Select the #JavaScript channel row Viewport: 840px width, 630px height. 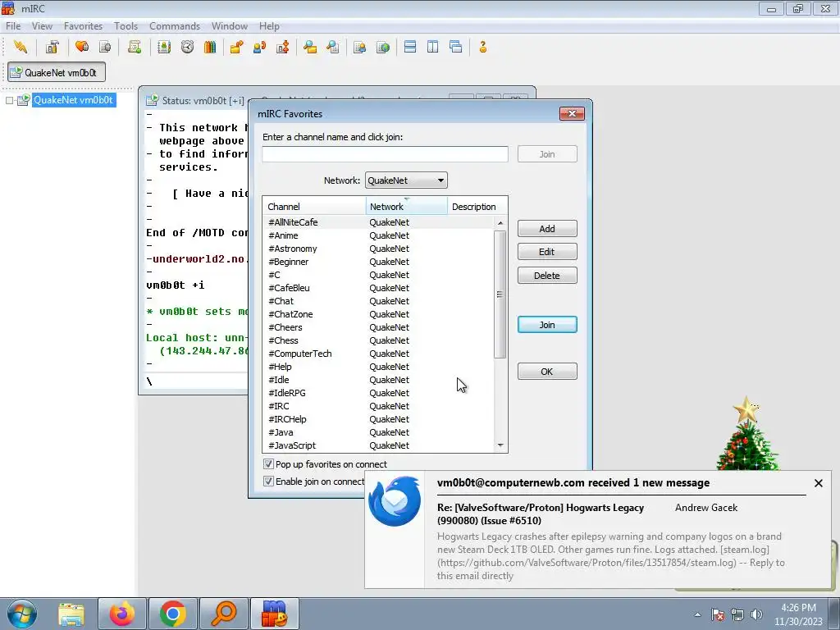pos(379,445)
